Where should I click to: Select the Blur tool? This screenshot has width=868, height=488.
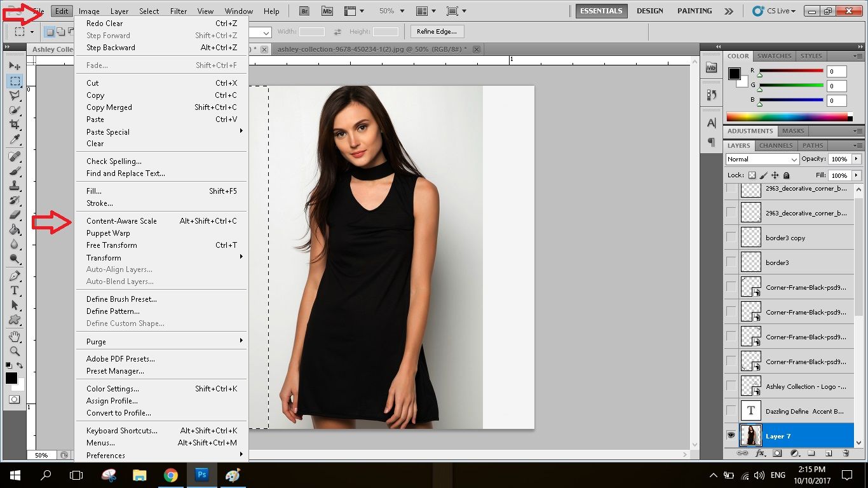(15, 244)
